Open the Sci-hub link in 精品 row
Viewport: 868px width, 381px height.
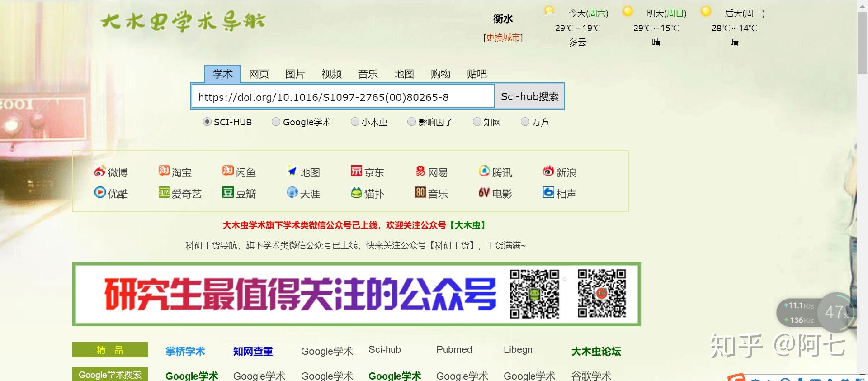point(385,349)
